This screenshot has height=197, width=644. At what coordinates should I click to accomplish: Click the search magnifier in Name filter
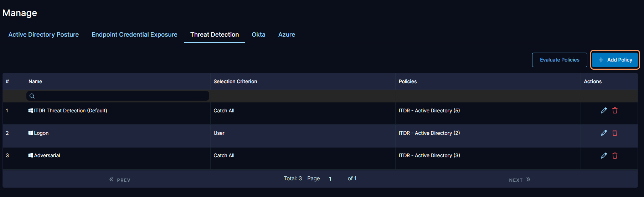pos(32,96)
